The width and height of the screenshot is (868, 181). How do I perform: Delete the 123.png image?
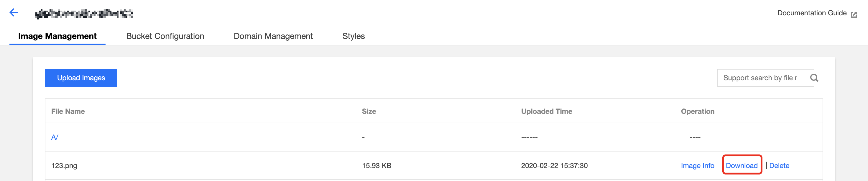point(779,165)
